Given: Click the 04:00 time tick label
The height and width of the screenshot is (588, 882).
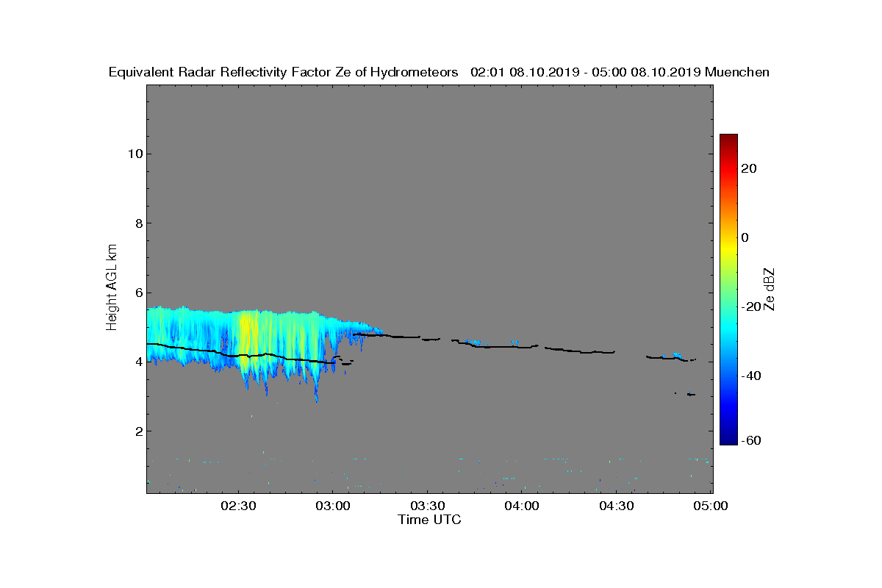Looking at the screenshot, I should [522, 506].
